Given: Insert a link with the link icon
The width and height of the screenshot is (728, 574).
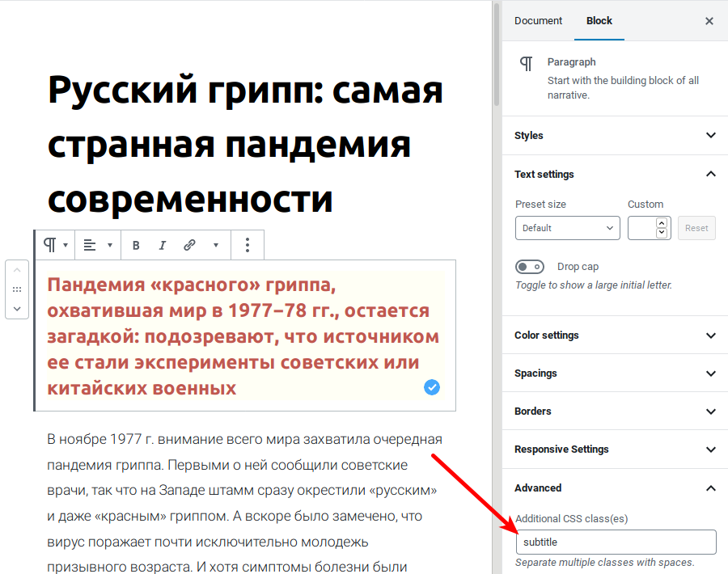Looking at the screenshot, I should [189, 245].
